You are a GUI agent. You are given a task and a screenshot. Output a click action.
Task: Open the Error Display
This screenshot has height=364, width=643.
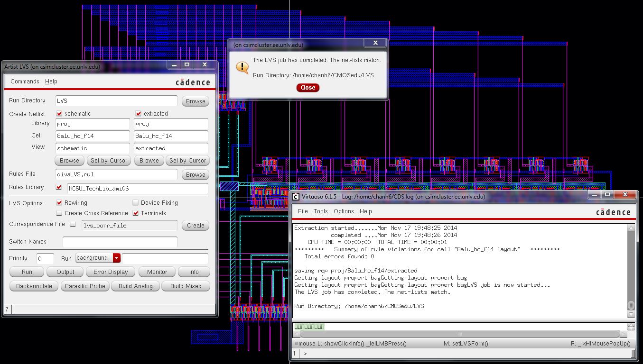click(x=110, y=272)
